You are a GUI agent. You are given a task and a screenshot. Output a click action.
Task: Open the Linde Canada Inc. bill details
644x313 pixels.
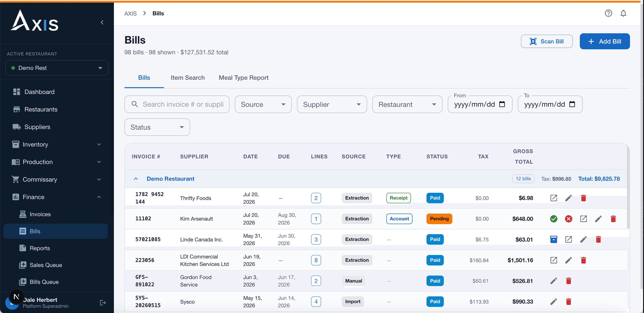pos(568,239)
